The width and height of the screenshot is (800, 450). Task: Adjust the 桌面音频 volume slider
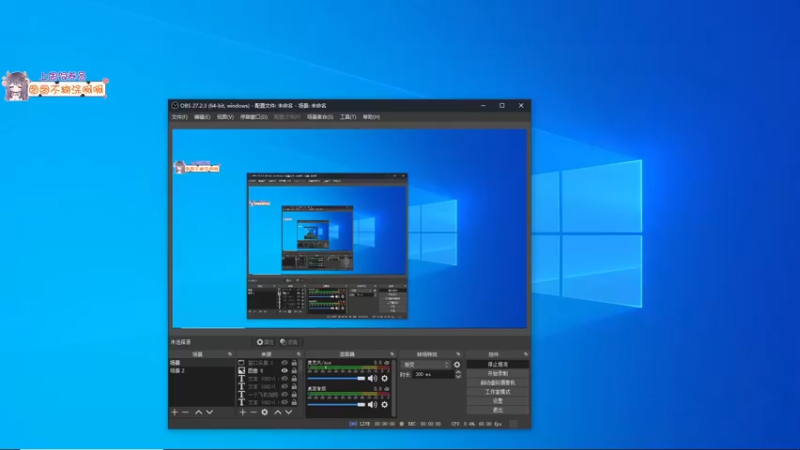coord(336,405)
